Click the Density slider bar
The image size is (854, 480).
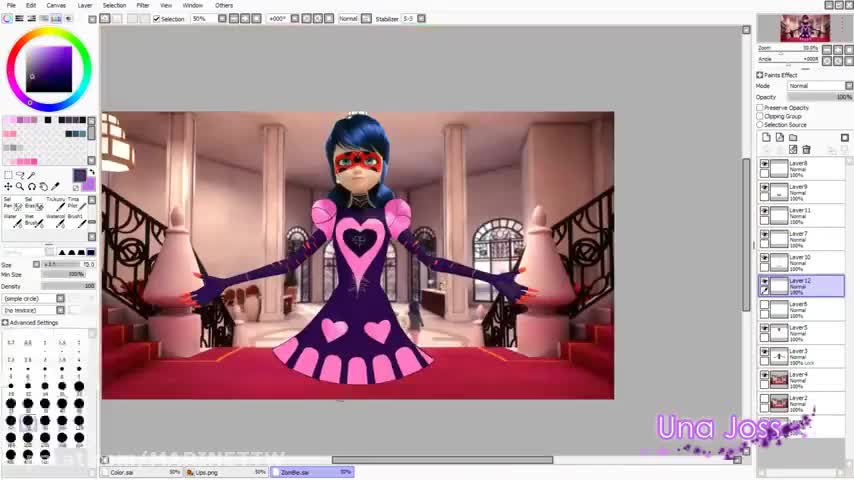coord(60,286)
